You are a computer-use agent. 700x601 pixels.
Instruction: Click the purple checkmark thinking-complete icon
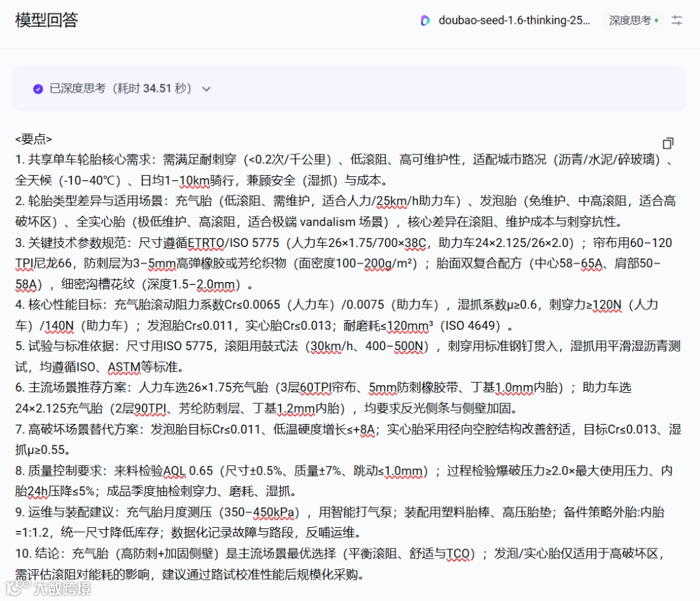click(x=38, y=89)
